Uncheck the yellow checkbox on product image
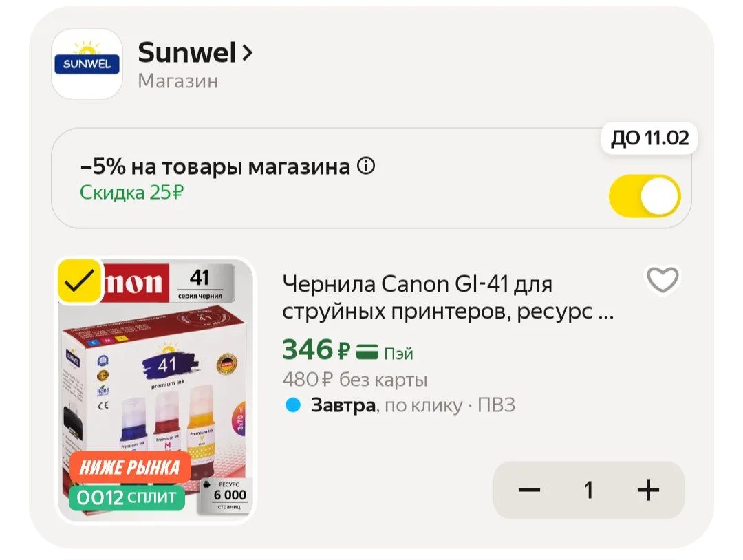Image resolution: width=743 pixels, height=560 pixels. [x=80, y=281]
